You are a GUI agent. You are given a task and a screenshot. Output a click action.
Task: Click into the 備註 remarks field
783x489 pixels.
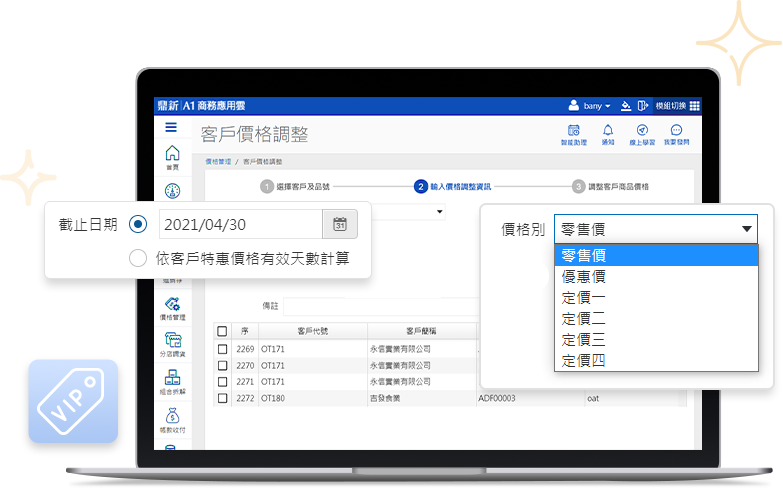[x=381, y=306]
